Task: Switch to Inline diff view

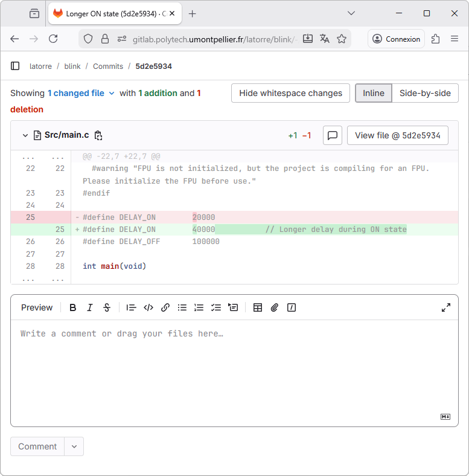Action: 373,93
